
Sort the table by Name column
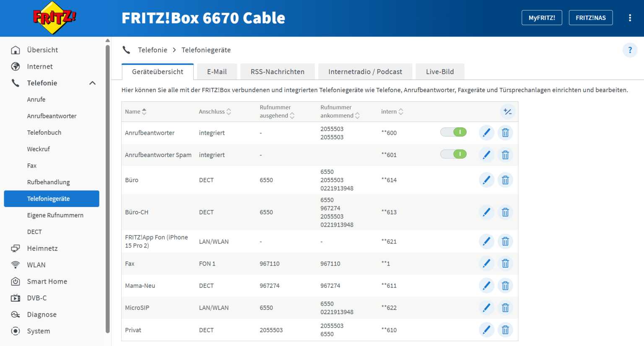136,111
